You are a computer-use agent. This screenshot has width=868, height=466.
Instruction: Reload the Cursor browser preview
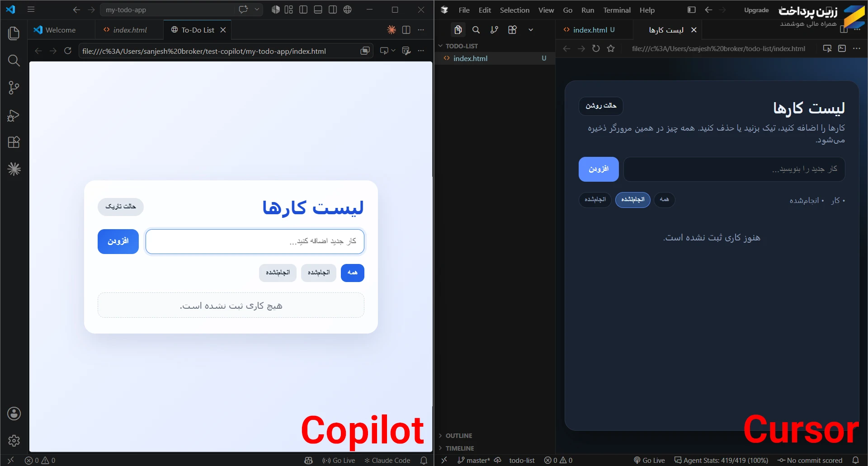point(596,48)
